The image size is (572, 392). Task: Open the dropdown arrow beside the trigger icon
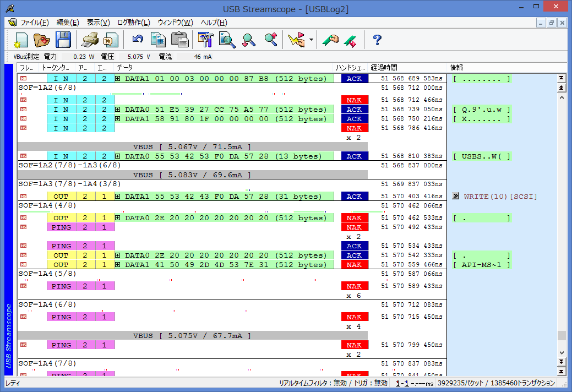(311, 40)
